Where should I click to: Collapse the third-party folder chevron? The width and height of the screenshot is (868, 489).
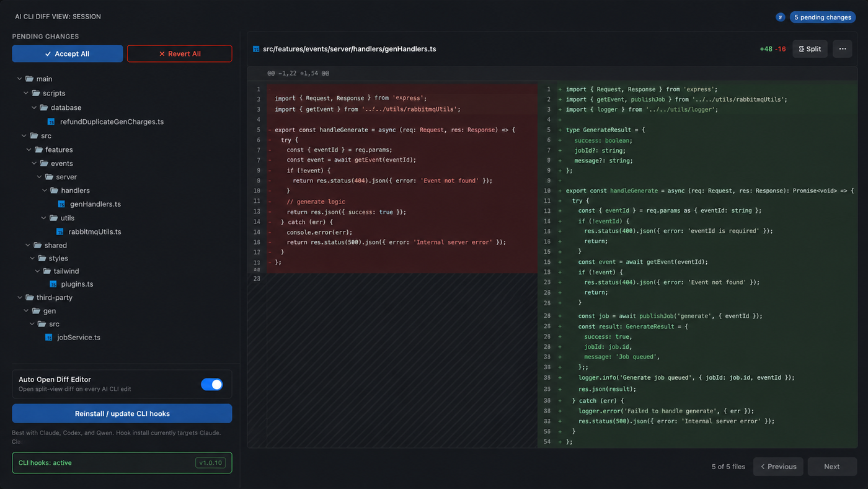(20, 297)
